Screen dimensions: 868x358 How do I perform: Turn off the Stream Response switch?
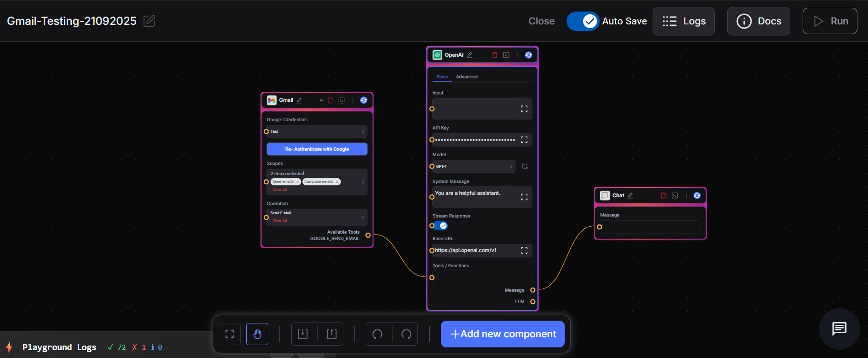tap(441, 226)
